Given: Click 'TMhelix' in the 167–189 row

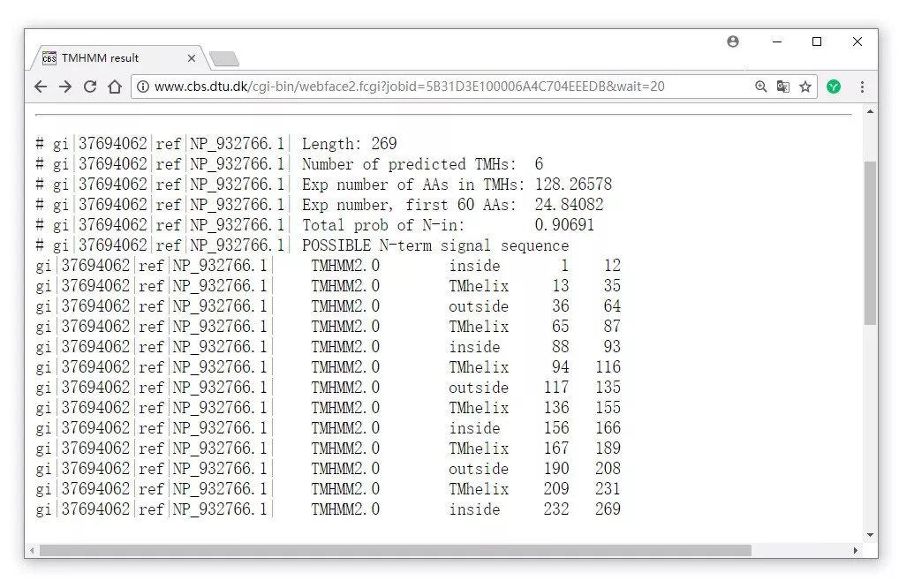Looking at the screenshot, I should 479,449.
